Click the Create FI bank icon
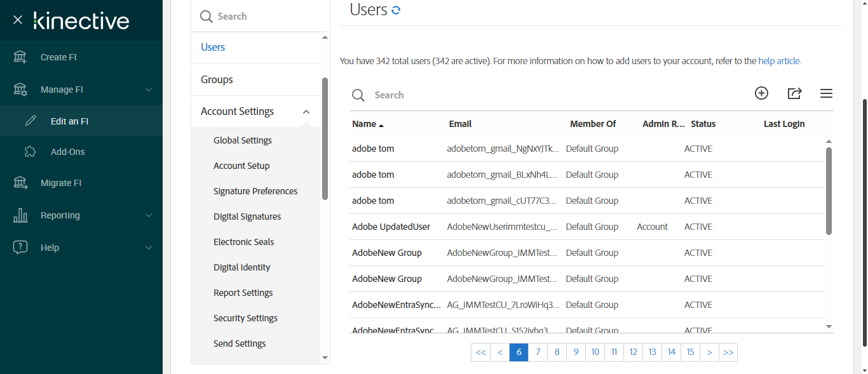The width and height of the screenshot is (868, 374). coord(20,57)
